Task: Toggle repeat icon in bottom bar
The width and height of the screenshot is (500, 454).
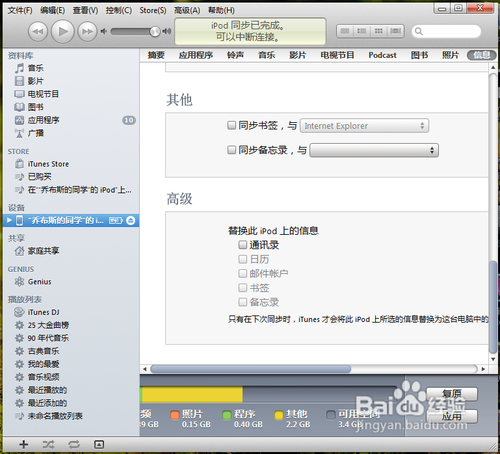Action: tap(74, 444)
